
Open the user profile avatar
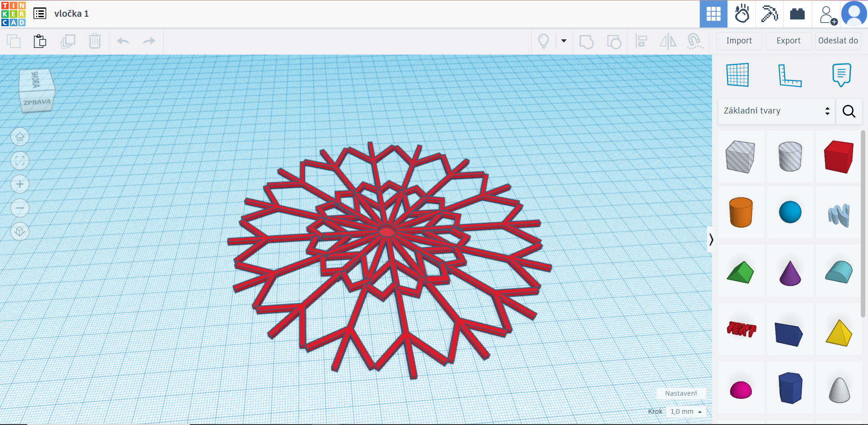[x=854, y=14]
